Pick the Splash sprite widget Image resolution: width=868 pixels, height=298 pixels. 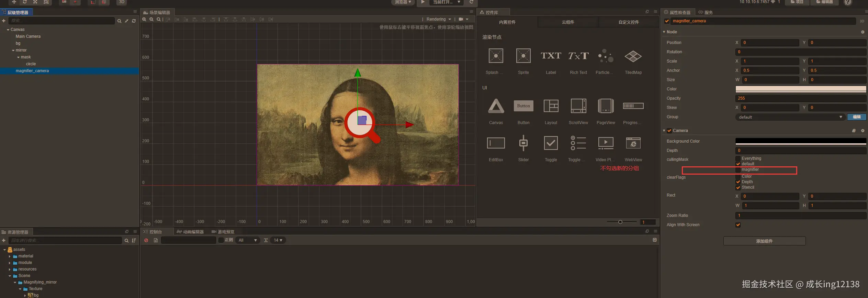[x=496, y=56]
